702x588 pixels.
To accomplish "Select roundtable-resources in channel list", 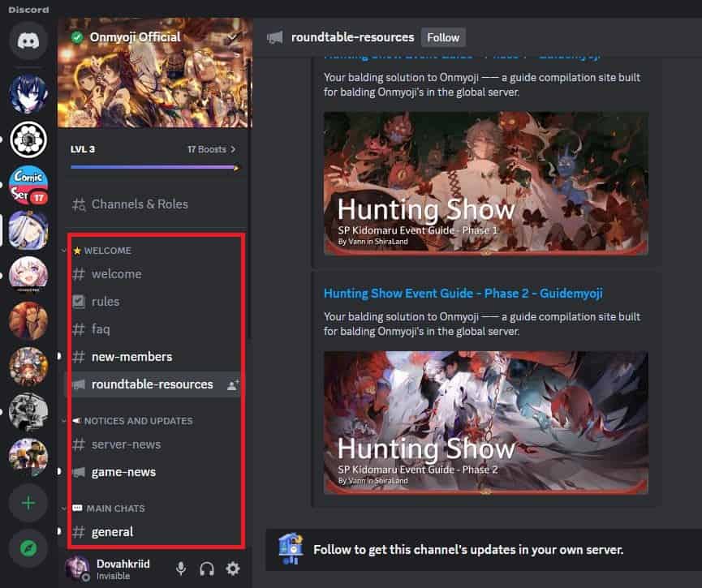I will [x=155, y=384].
